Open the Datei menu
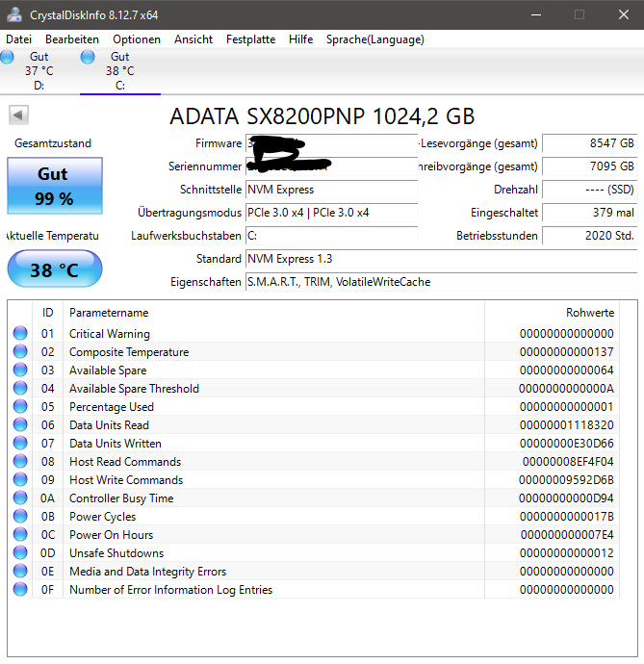This screenshot has height=664, width=644. coord(18,39)
